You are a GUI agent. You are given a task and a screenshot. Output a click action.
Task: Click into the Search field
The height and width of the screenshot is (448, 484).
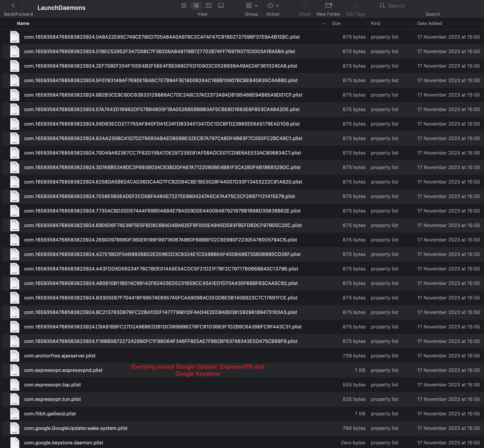431,6
